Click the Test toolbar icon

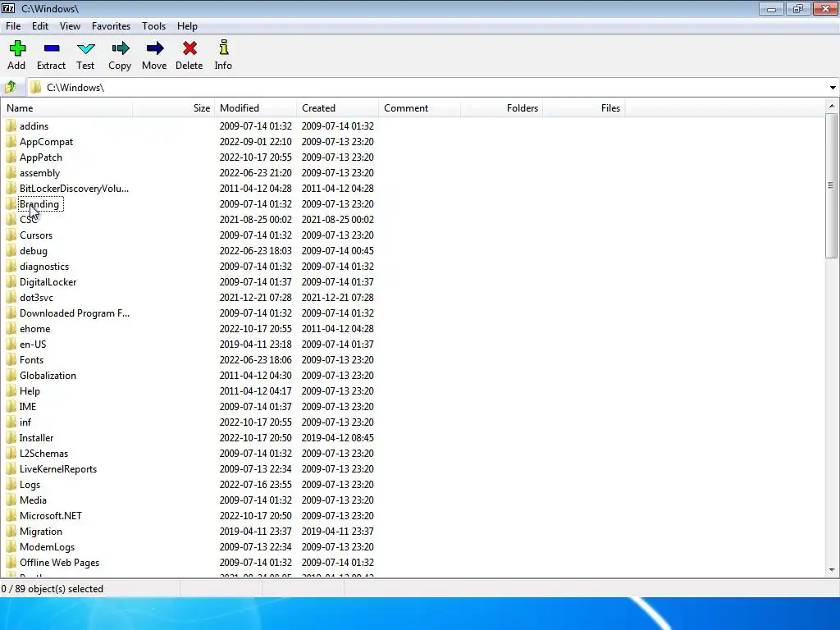coord(85,48)
